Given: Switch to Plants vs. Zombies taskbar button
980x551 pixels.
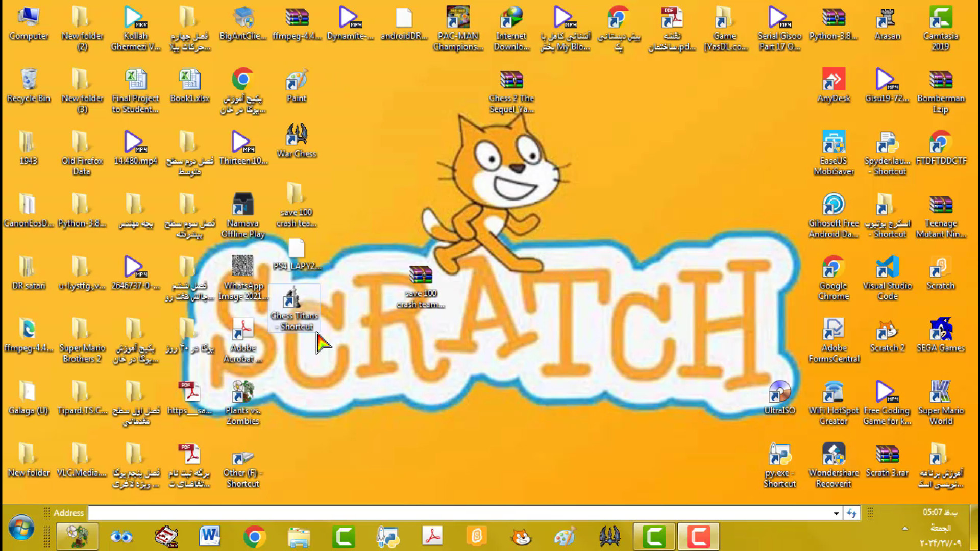Looking at the screenshot, I should tap(78, 536).
